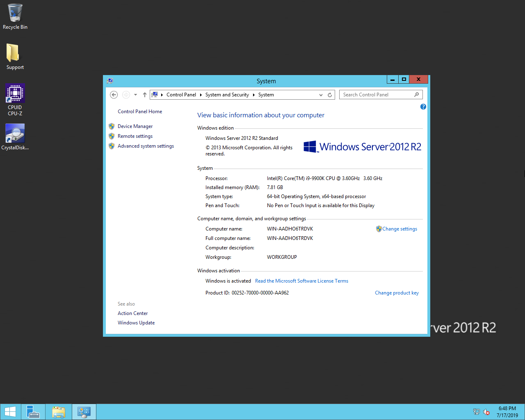Click the network tray icon
525x420 pixels.
click(x=476, y=412)
